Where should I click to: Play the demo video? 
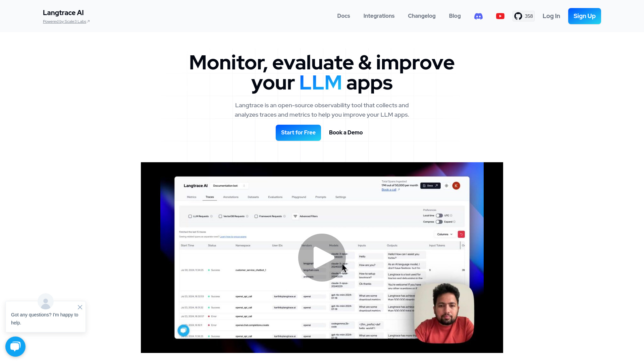322,257
